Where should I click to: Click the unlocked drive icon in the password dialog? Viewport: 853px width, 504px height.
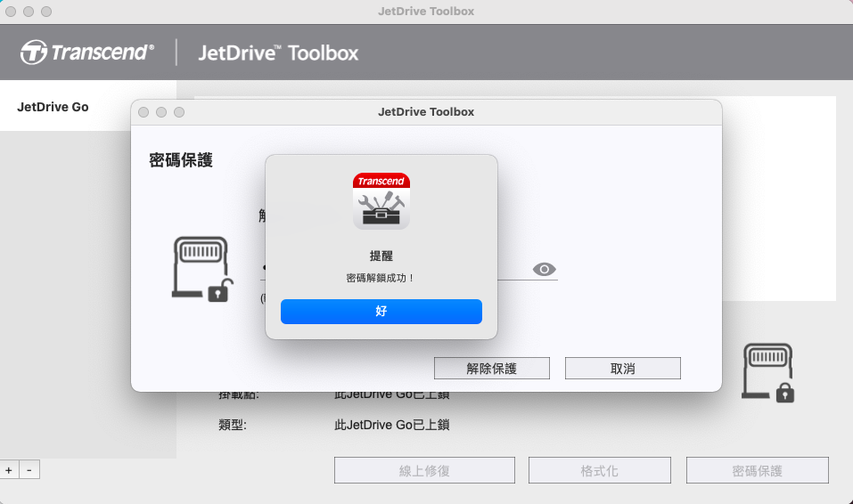click(x=202, y=269)
